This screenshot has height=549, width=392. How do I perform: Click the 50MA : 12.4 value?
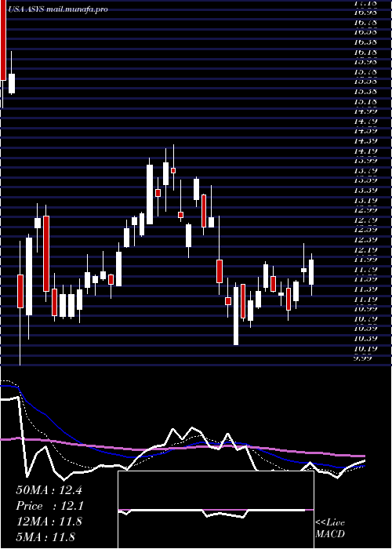(x=49, y=490)
